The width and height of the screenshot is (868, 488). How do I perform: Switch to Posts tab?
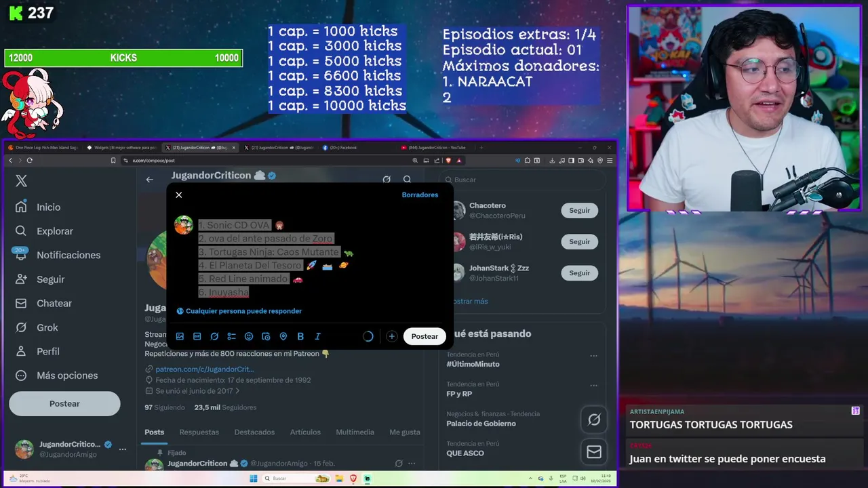[x=154, y=432]
